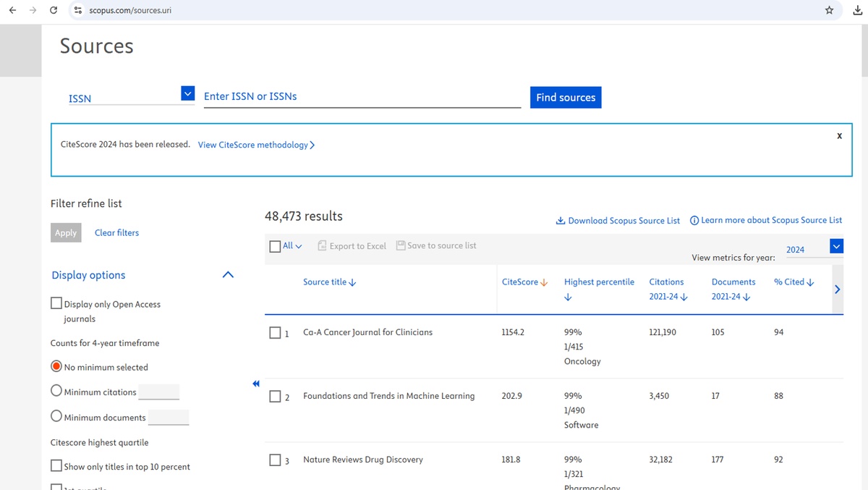Collapse the Display options section
Image resolution: width=868 pixels, height=490 pixels.
[228, 275]
